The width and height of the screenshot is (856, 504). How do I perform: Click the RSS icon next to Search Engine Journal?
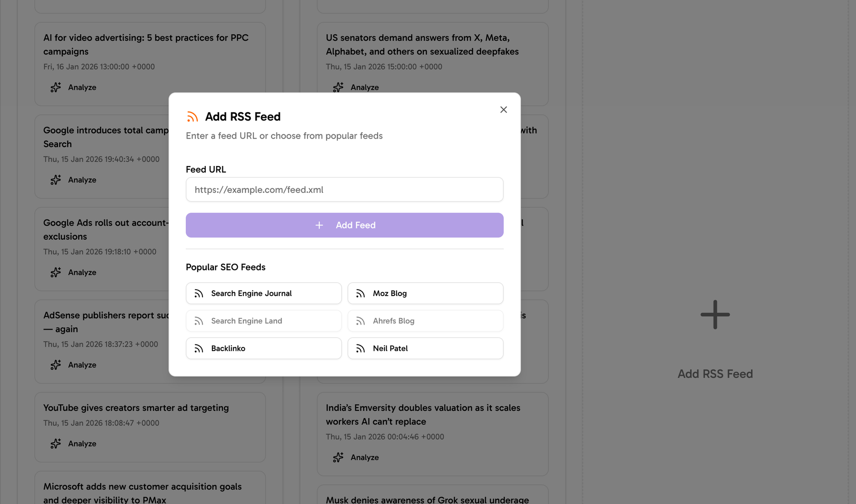click(199, 293)
